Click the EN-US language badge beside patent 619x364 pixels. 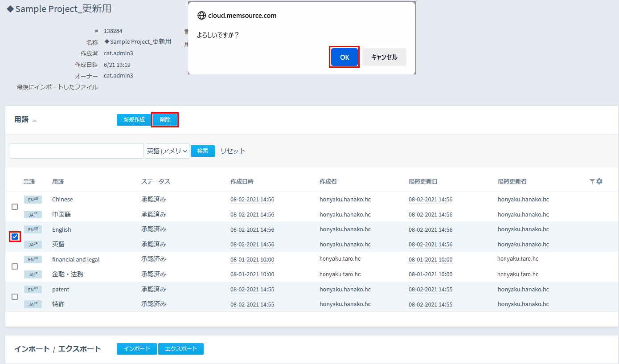click(33, 289)
